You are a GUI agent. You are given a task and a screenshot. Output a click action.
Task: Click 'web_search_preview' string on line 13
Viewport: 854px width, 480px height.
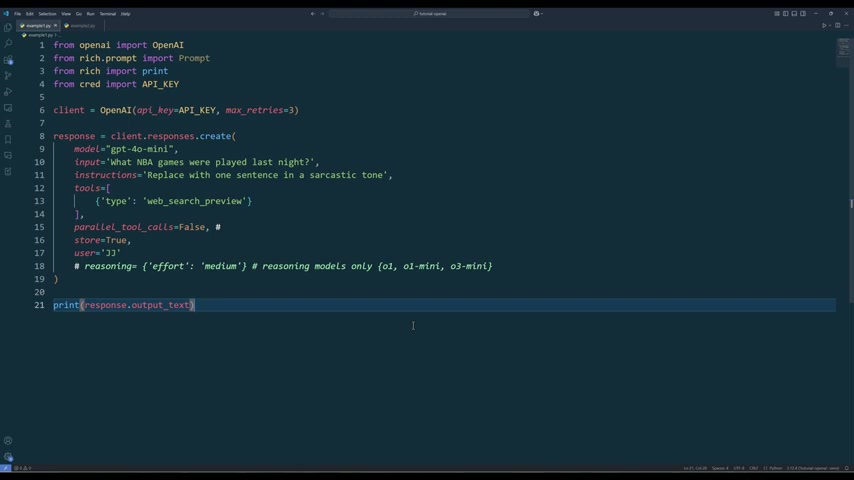click(x=194, y=201)
